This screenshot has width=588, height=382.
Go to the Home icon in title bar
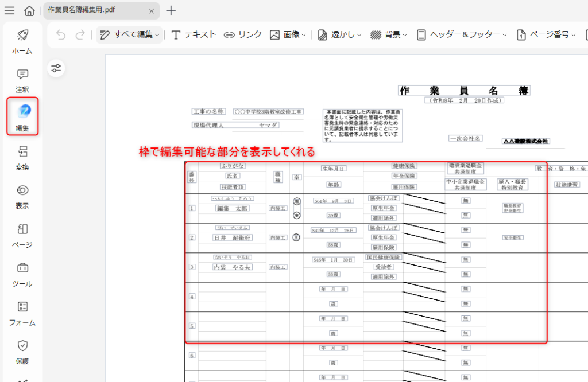[x=29, y=11]
